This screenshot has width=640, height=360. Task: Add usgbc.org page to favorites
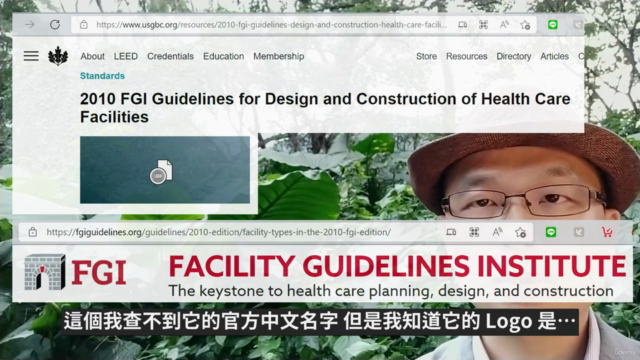pos(525,25)
